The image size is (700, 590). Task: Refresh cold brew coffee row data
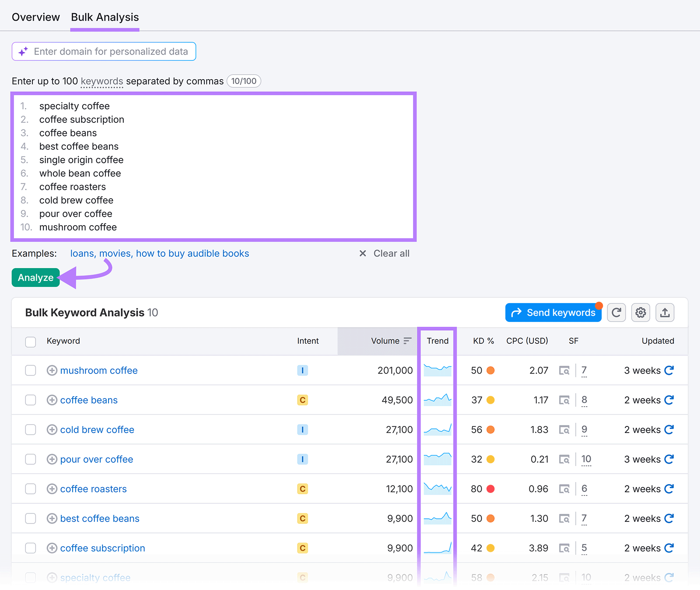click(x=669, y=430)
